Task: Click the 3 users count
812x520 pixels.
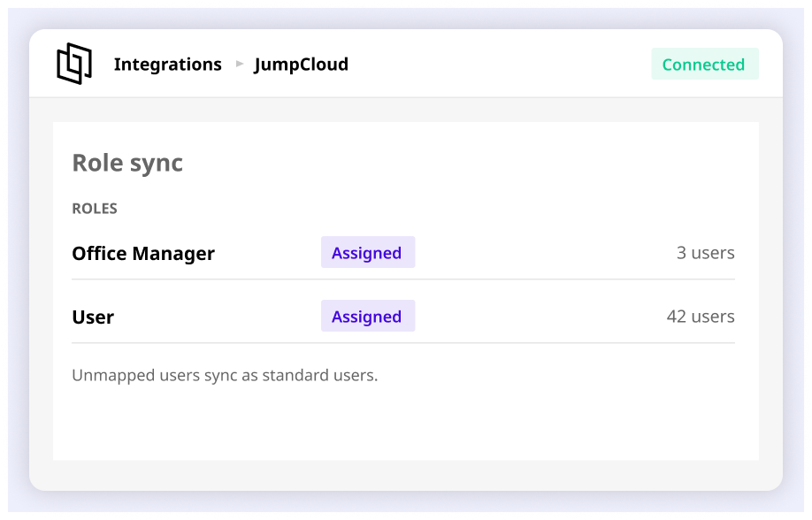Action: tap(705, 253)
